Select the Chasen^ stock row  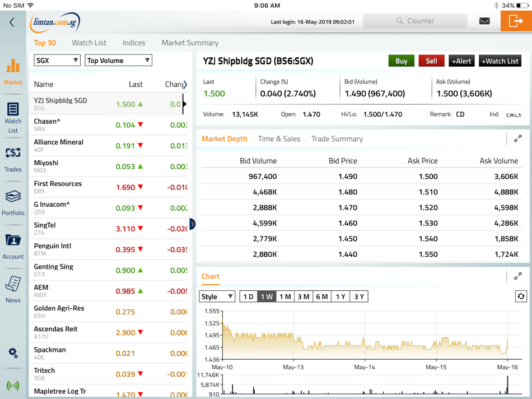pos(108,124)
